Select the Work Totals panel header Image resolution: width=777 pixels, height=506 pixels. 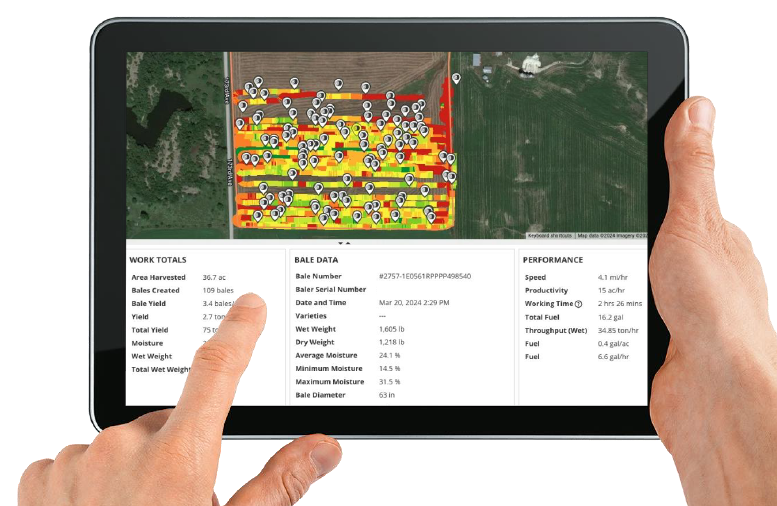tap(157, 260)
